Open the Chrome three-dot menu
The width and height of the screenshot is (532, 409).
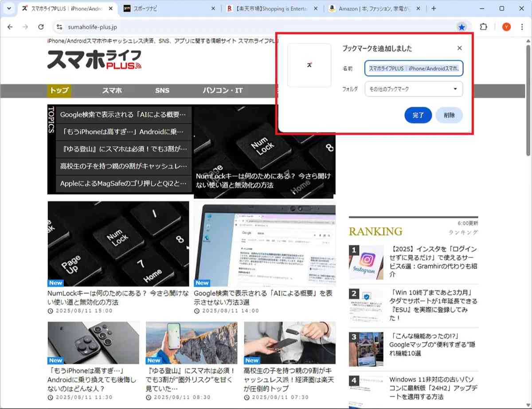(x=522, y=27)
